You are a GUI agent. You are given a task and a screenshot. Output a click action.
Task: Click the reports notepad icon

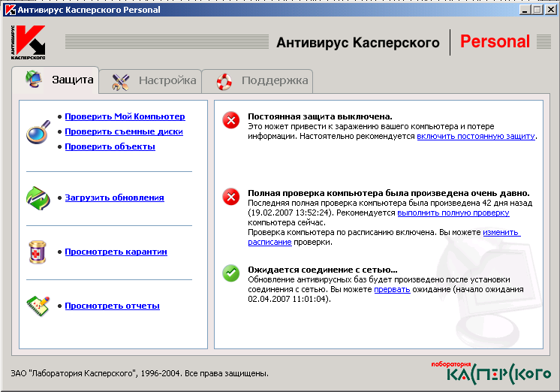coord(38,306)
